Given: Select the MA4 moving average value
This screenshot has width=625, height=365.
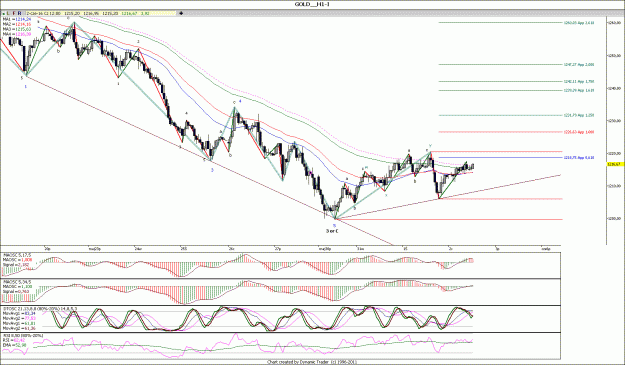Looking at the screenshot, I should point(23,34).
